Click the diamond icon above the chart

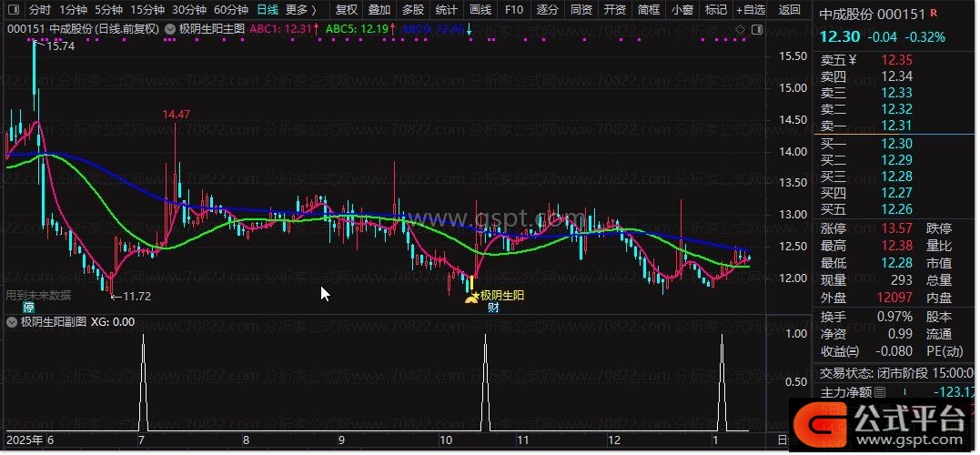[740, 29]
